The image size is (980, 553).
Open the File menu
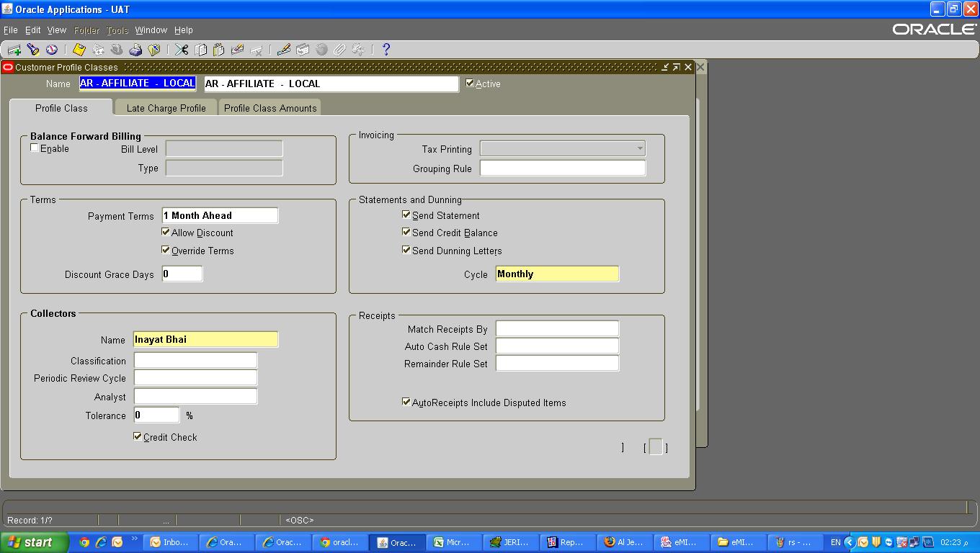point(11,30)
